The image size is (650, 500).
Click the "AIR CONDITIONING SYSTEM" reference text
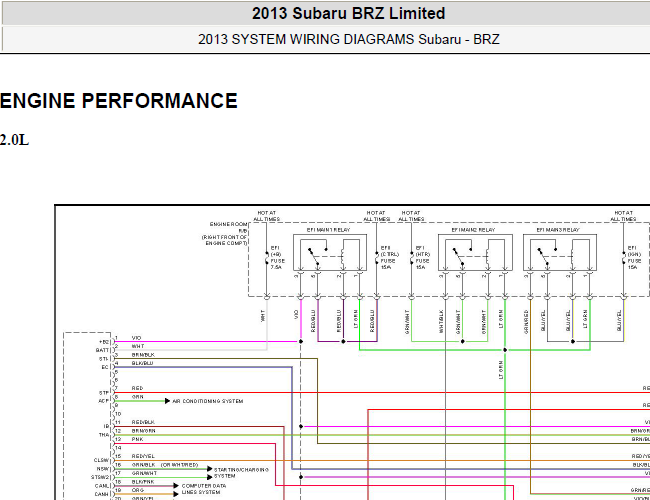click(x=208, y=401)
